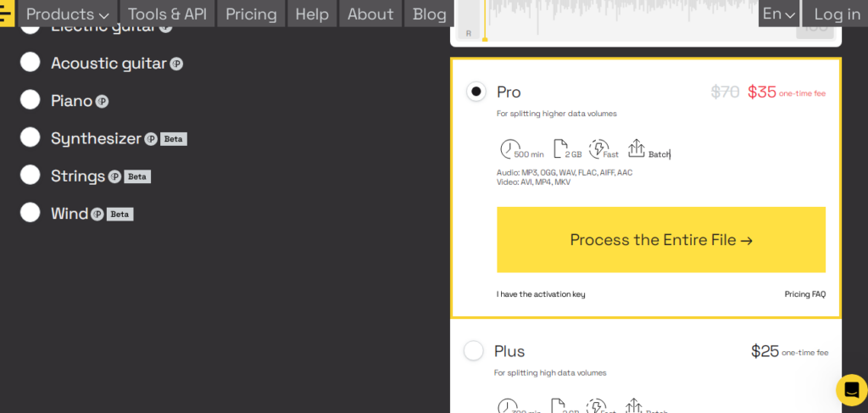Screen dimensions: 868x413
Task: Choose the Plus plan radio button
Action: [474, 350]
